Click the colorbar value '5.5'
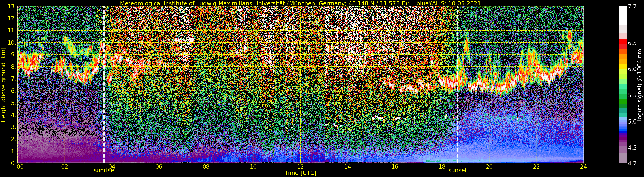644x177 pixels. tap(632, 95)
